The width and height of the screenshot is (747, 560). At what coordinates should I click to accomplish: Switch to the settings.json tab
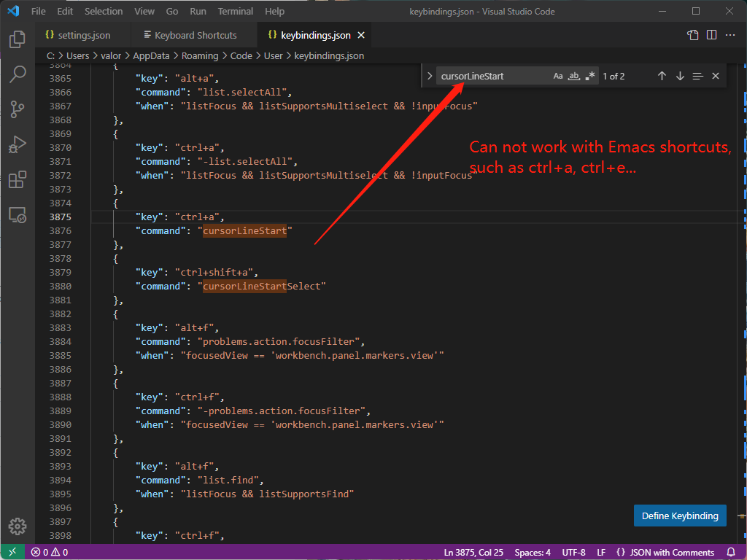(x=80, y=34)
